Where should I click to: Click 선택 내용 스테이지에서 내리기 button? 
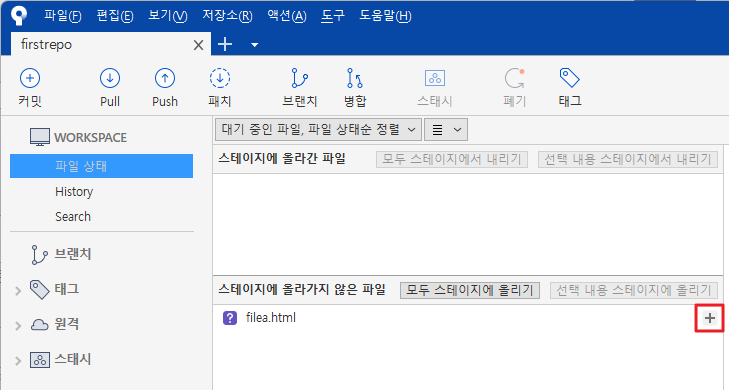click(x=628, y=159)
